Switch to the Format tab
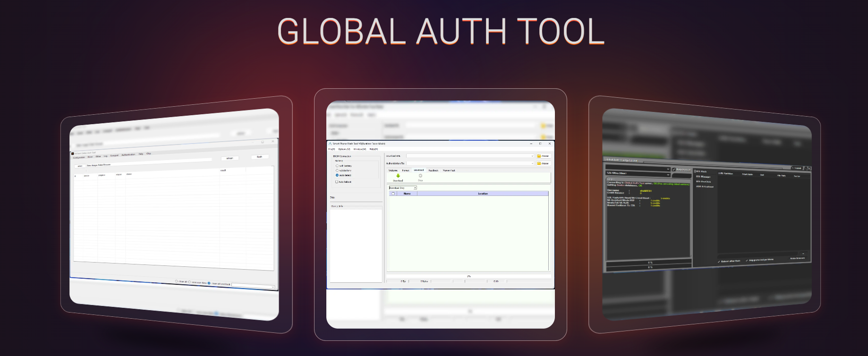Viewport: 868px width, 356px height. (406, 170)
